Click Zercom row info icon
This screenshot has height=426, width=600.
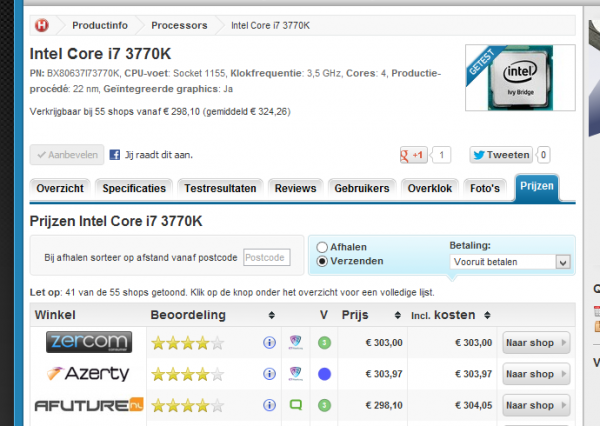[x=269, y=343]
